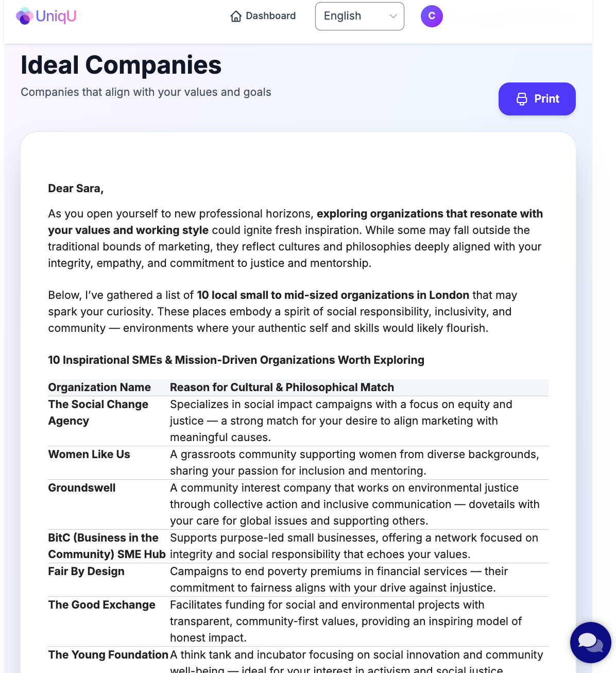Select The Social Change Agency row name
616x673 pixels.
pyautogui.click(x=98, y=412)
